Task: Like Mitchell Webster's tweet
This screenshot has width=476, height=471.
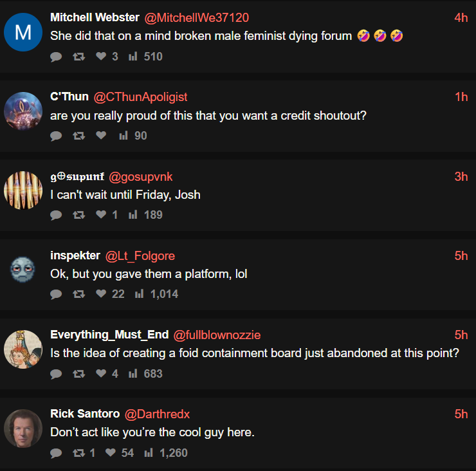Action: point(100,57)
